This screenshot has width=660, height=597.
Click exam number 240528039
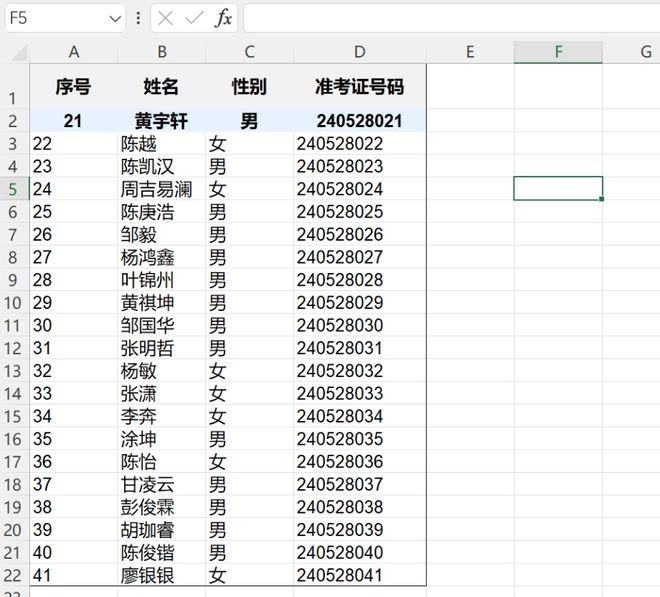click(x=360, y=530)
